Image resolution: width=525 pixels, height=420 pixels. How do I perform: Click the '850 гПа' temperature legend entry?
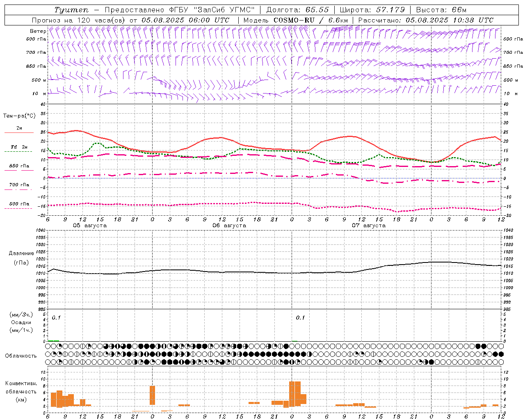pos(19,166)
